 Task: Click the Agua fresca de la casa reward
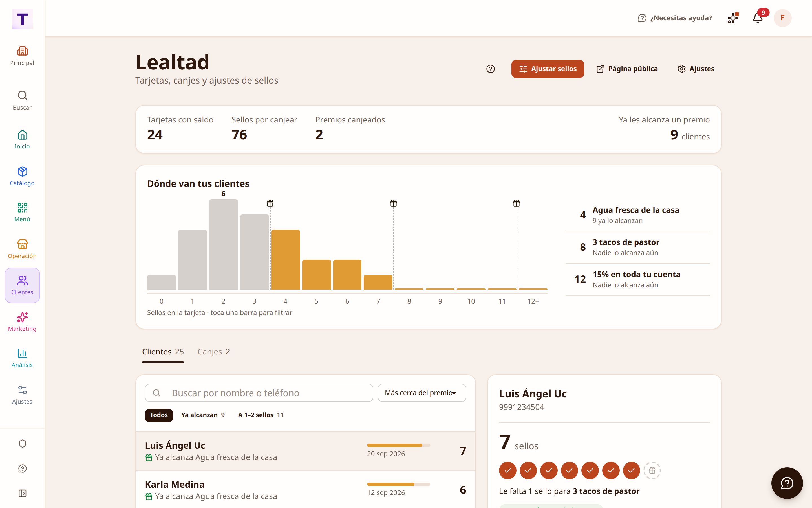pyautogui.click(x=637, y=215)
